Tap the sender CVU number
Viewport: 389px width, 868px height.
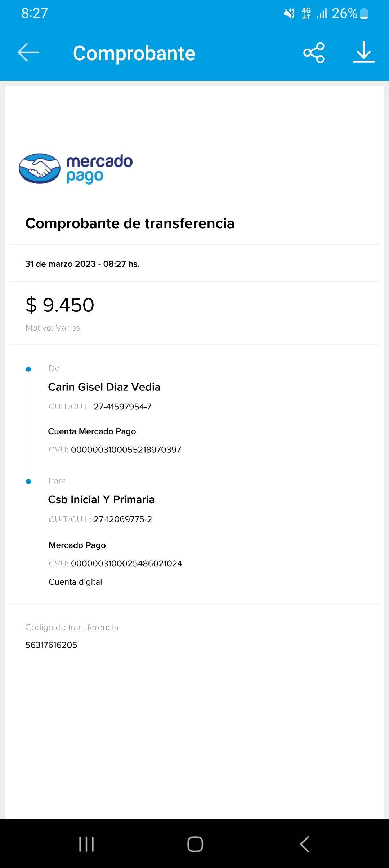126,449
